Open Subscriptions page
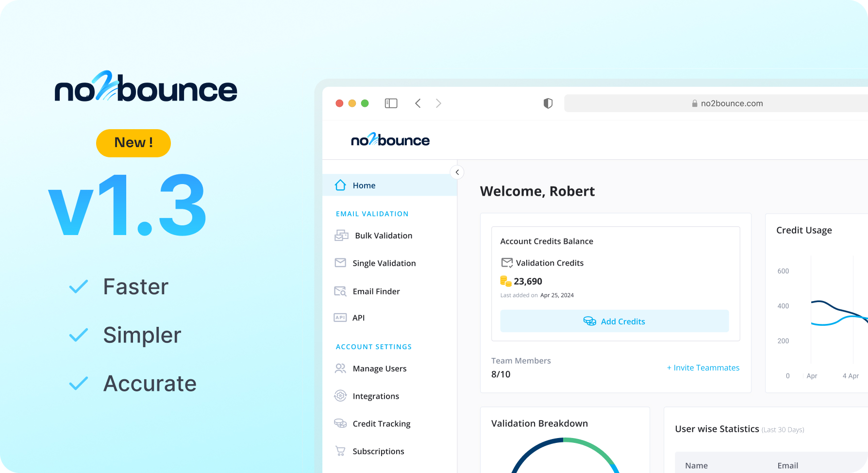 [378, 452]
